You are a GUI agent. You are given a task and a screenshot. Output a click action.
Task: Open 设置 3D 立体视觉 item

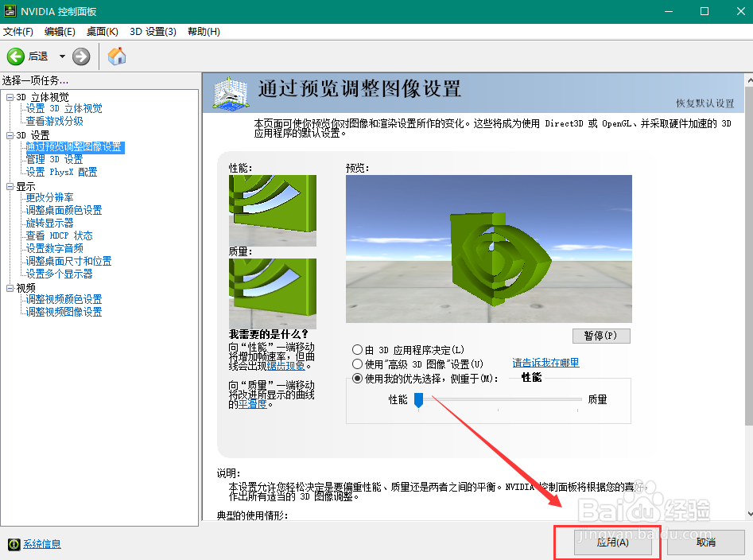(64, 108)
